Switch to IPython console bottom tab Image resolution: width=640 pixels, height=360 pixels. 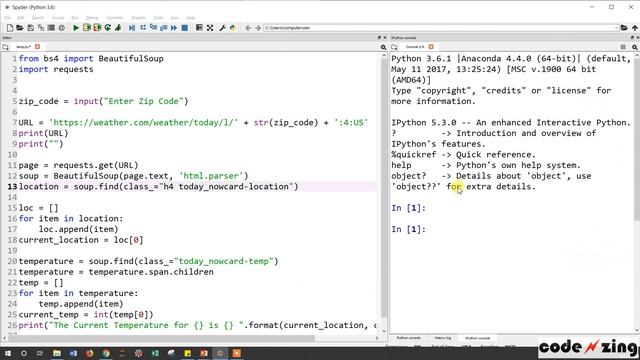pos(478,338)
